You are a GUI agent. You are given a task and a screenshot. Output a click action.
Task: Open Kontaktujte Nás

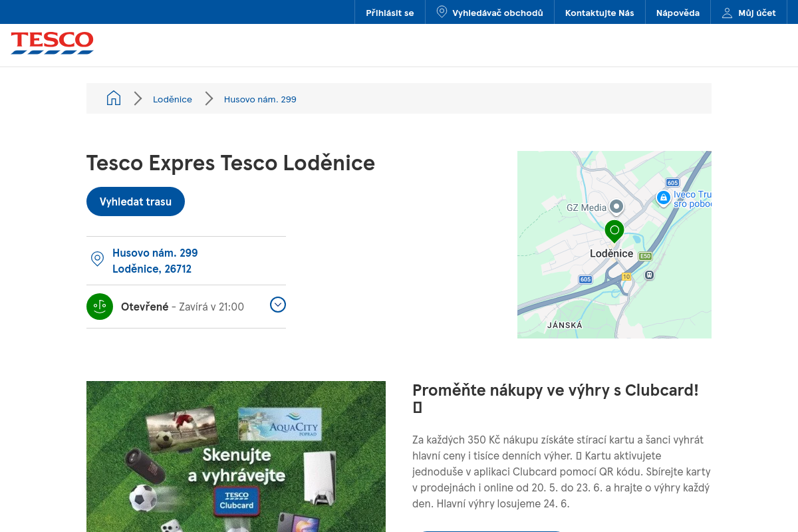tap(600, 13)
